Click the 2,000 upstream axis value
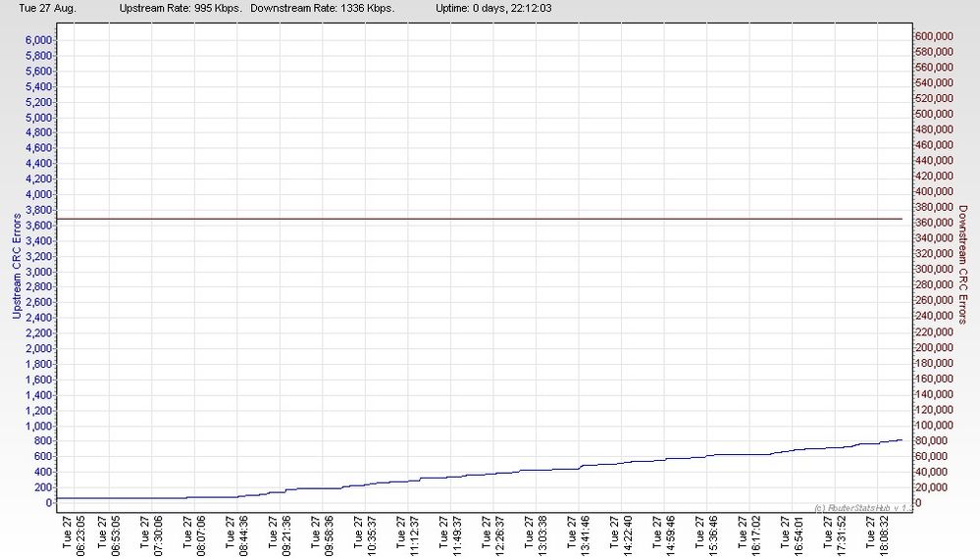This screenshot has width=980, height=559. click(39, 348)
